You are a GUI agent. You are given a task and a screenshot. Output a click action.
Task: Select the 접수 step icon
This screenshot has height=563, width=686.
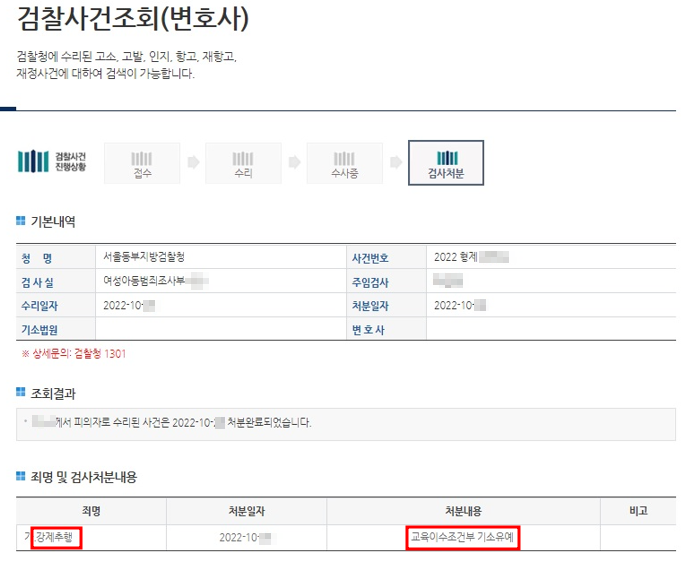(142, 162)
